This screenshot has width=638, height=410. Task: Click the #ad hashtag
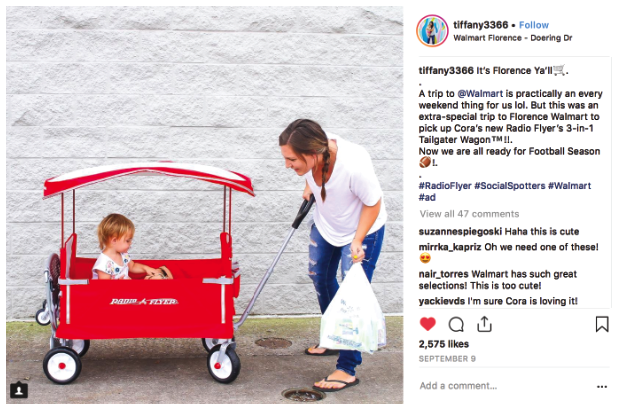click(x=427, y=198)
